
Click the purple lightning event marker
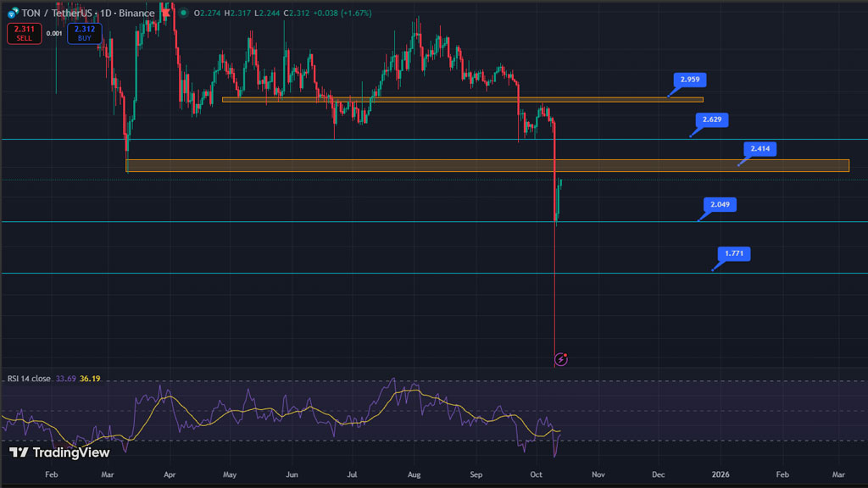(560, 359)
